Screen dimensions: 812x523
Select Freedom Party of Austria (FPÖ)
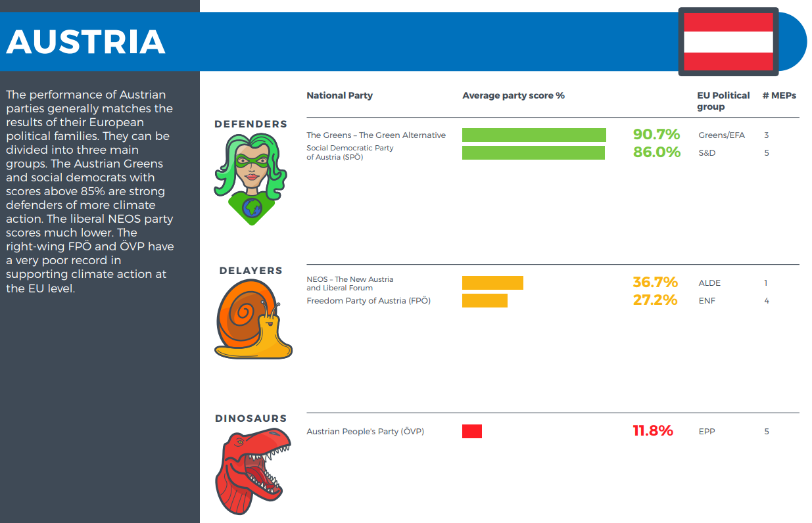coord(368,301)
